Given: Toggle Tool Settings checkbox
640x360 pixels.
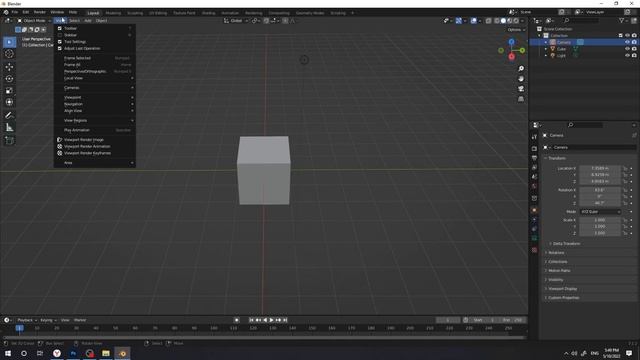Looking at the screenshot, I should tap(60, 42).
